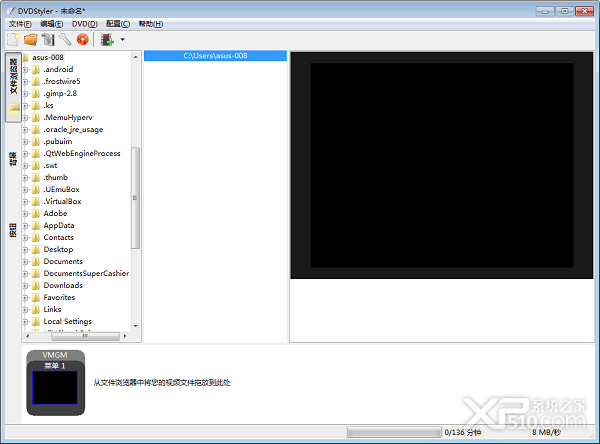Click the Downloads folder icon
600x444 pixels.
click(36, 286)
